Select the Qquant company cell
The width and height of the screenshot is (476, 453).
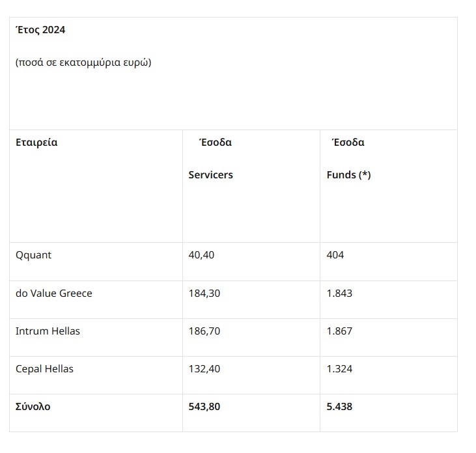pyautogui.click(x=33, y=255)
